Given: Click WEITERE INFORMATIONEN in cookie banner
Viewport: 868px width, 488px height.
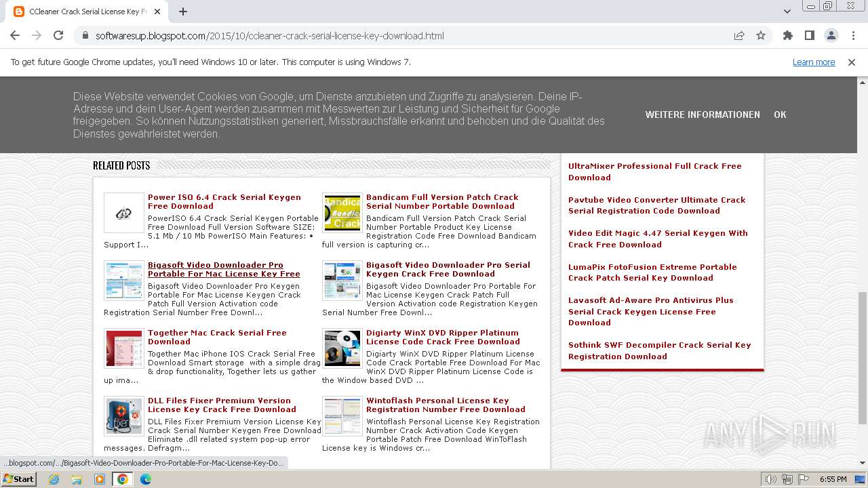Looking at the screenshot, I should click(703, 115).
